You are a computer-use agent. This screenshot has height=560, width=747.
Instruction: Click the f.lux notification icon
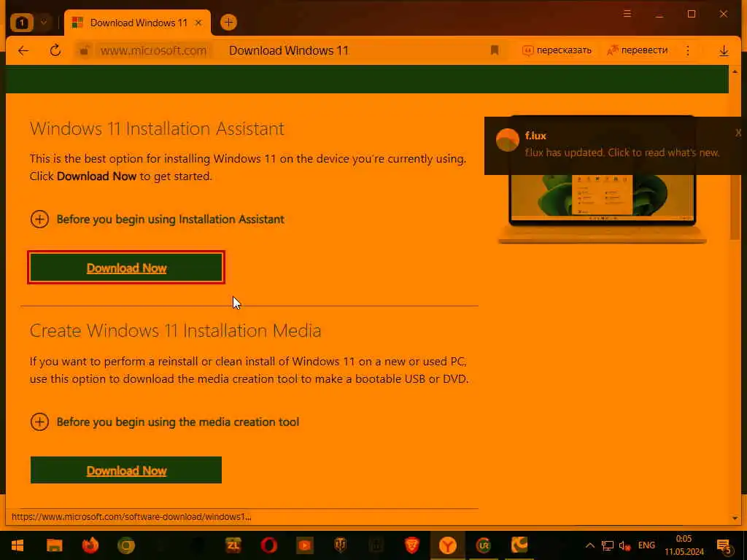[508, 140]
